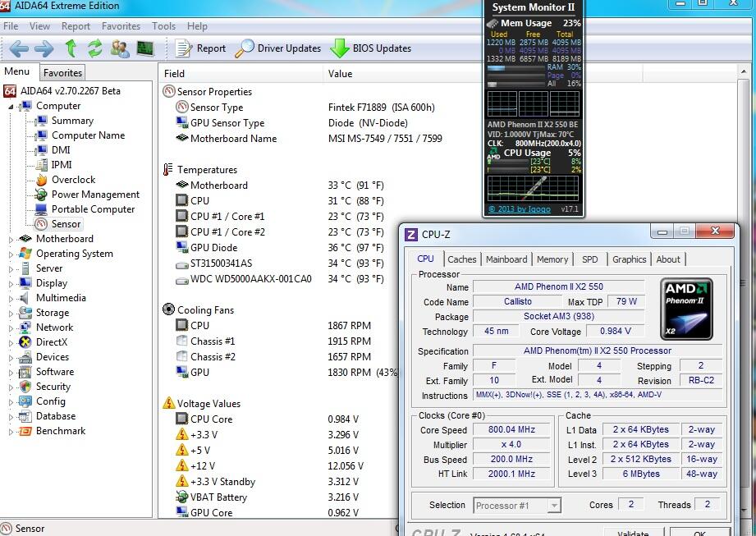Switch to Caches tab in CPU-Z
756x536 pixels.
[x=462, y=259]
